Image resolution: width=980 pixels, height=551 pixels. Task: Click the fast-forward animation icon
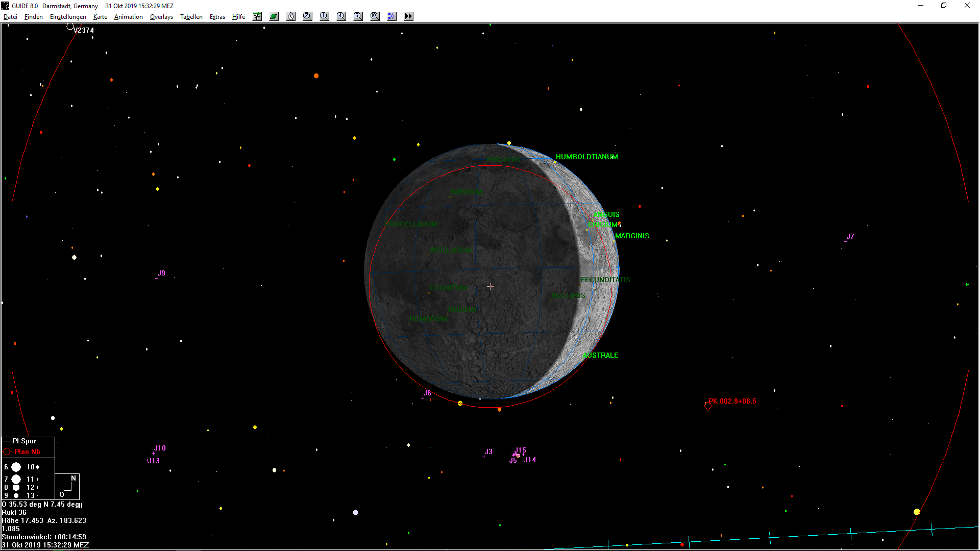[x=408, y=16]
